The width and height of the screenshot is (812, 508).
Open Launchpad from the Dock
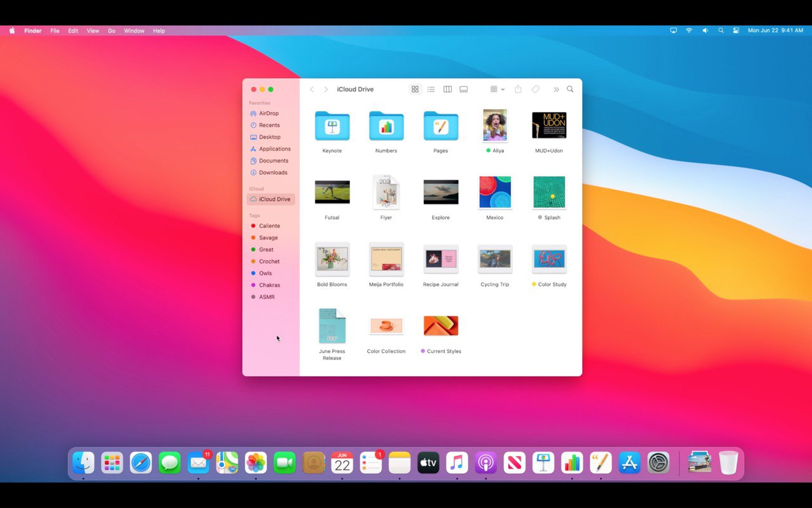[x=112, y=463]
